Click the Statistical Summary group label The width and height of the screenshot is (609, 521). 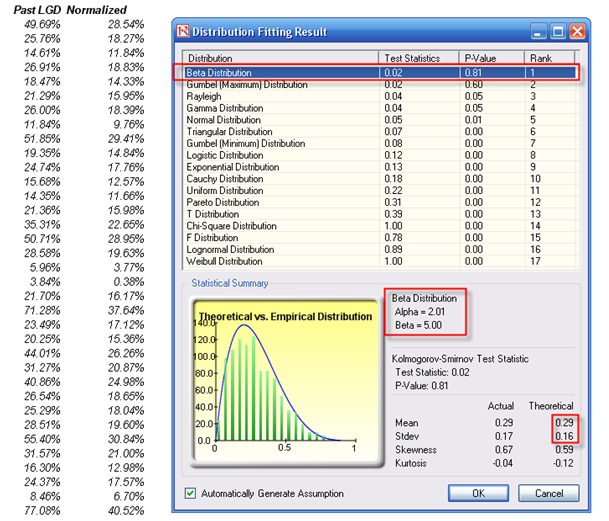tap(230, 283)
